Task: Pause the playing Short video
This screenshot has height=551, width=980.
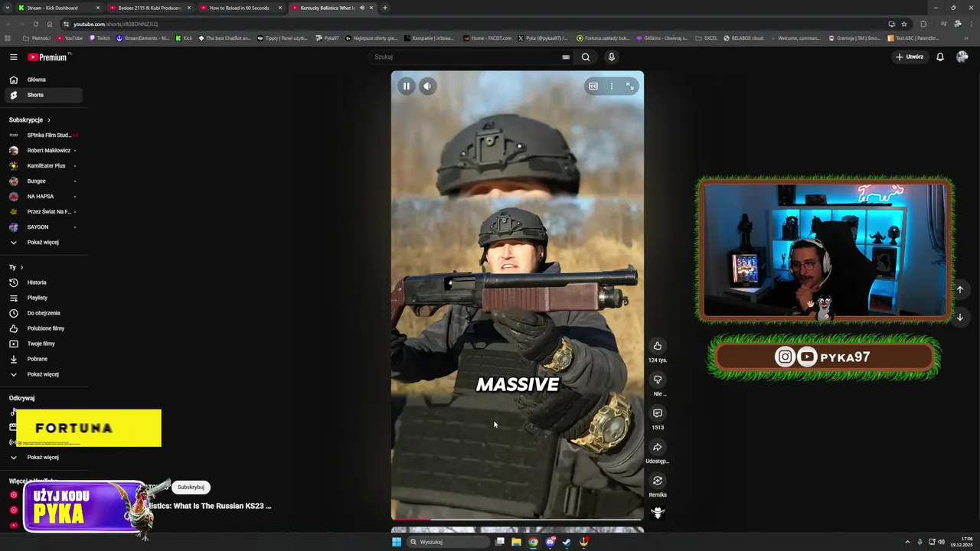Action: 407,86
